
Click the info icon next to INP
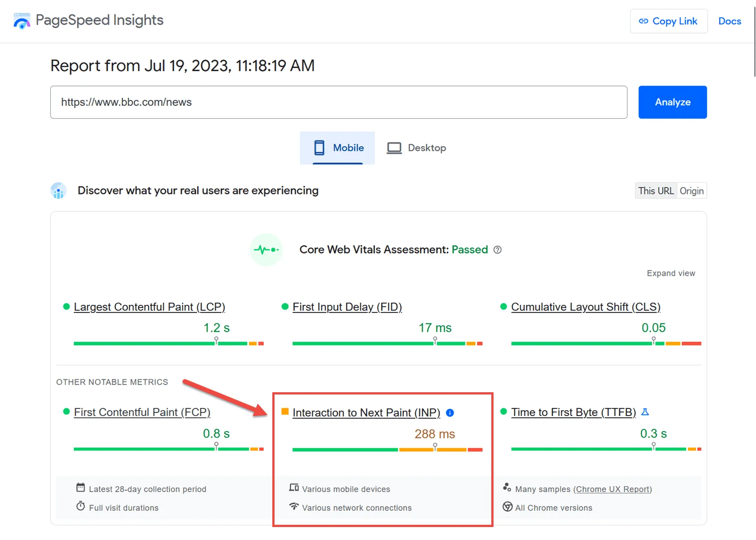pyautogui.click(x=450, y=413)
